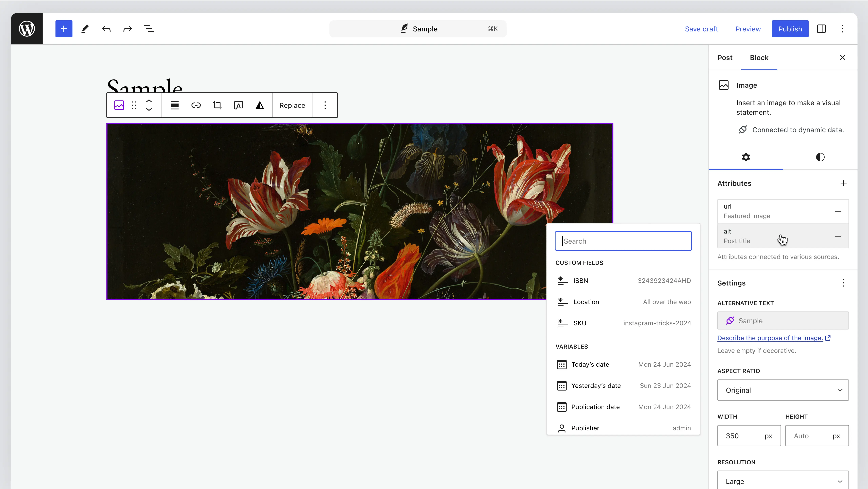This screenshot has width=868, height=489.
Task: Select the editing Tools pen icon
Action: 85,29
